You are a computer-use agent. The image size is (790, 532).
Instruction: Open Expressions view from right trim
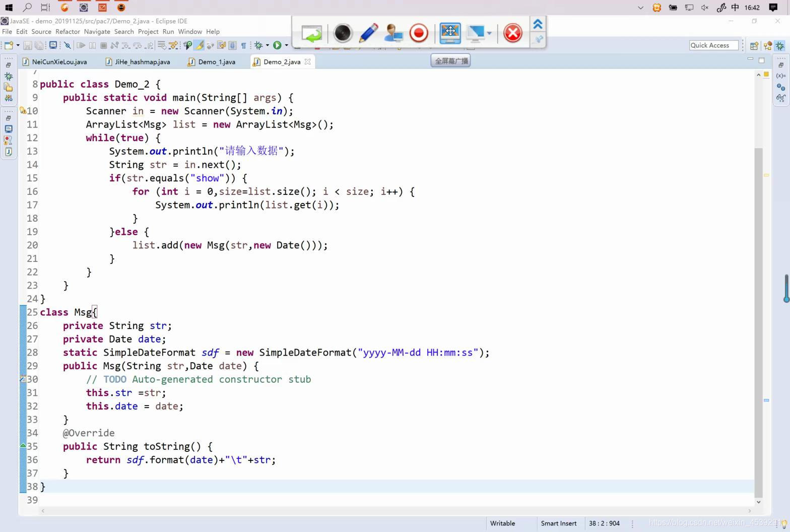(x=781, y=98)
